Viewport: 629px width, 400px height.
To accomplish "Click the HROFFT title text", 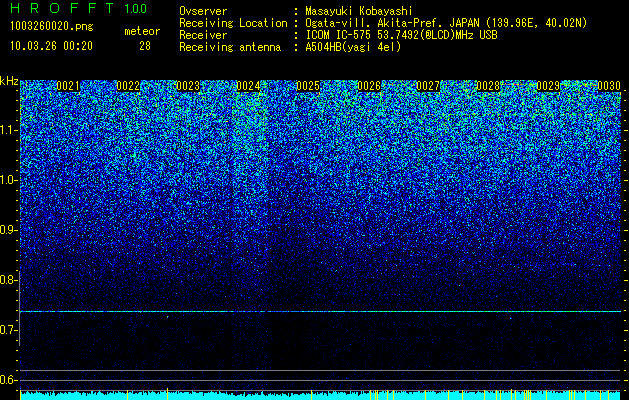I will tap(62, 8).
